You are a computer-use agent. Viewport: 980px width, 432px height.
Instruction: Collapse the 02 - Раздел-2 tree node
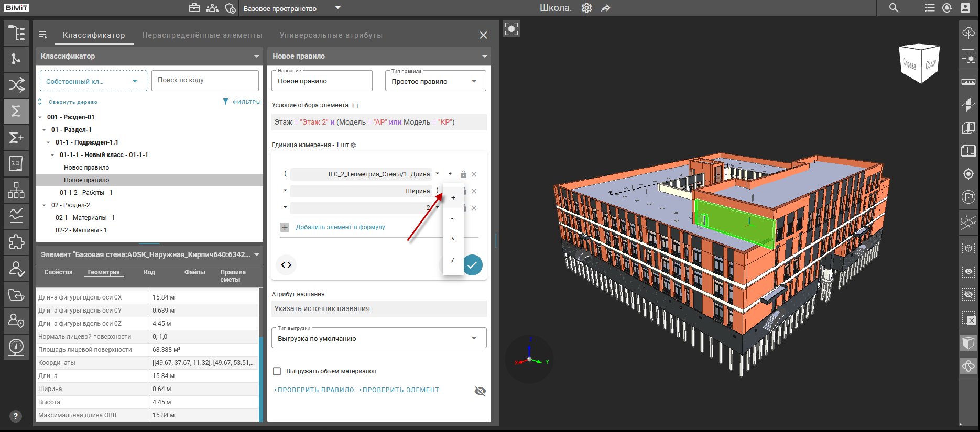[x=44, y=205]
